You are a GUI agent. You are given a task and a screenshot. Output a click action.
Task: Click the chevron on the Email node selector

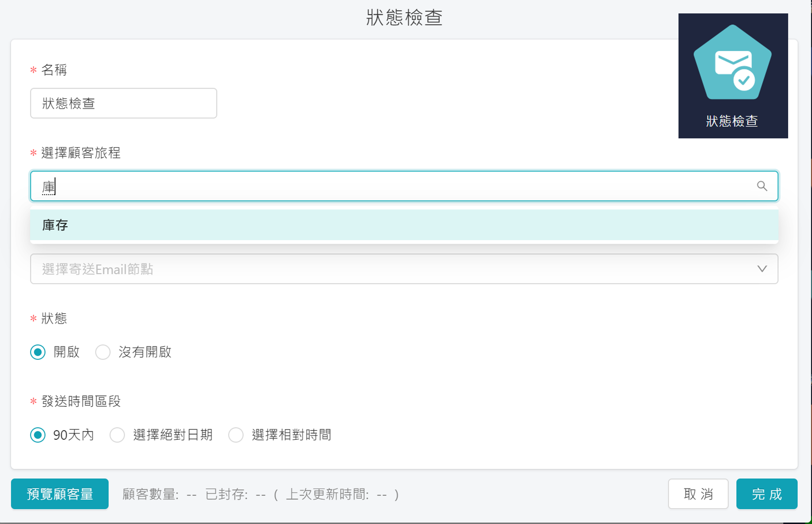(x=763, y=269)
